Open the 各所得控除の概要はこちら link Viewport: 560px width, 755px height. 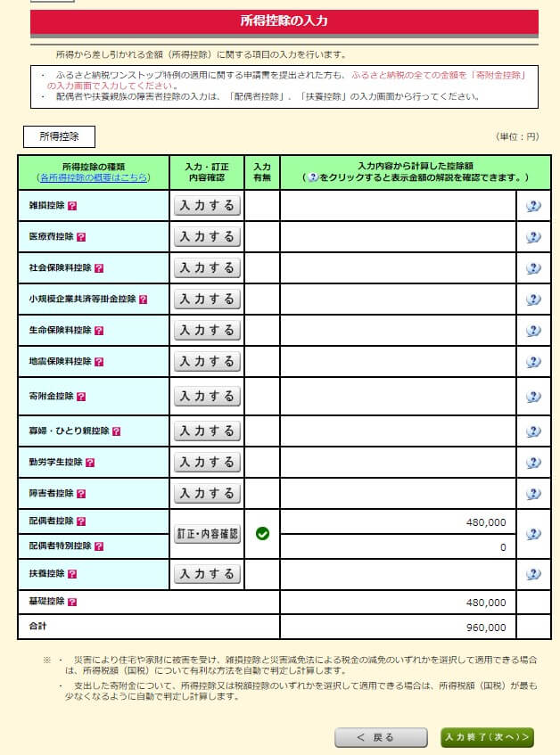pos(93,178)
